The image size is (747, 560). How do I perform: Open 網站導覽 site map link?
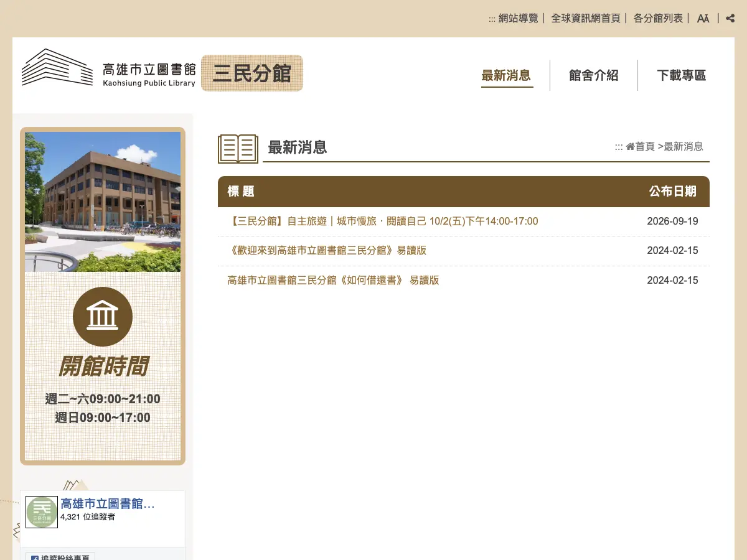(x=518, y=19)
